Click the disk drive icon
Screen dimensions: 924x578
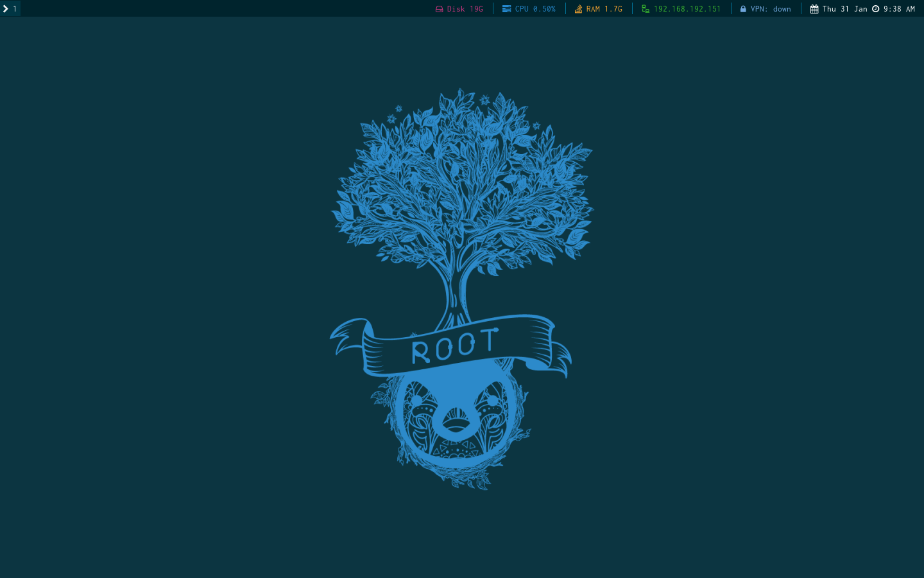pyautogui.click(x=440, y=9)
